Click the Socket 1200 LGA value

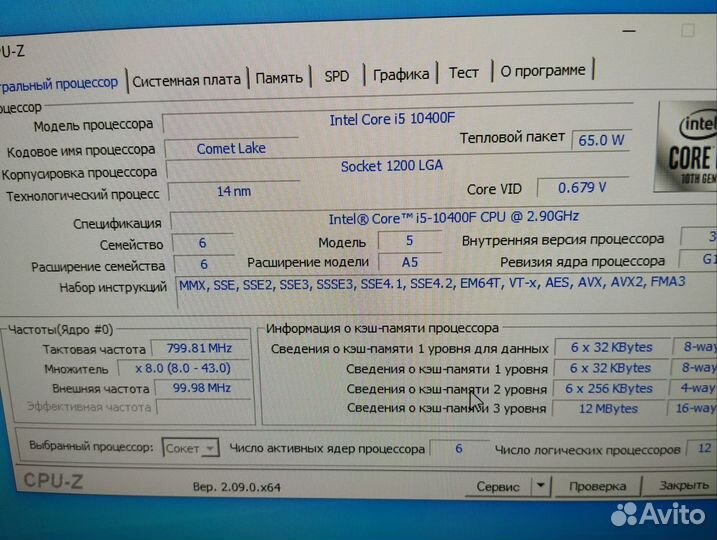(392, 166)
